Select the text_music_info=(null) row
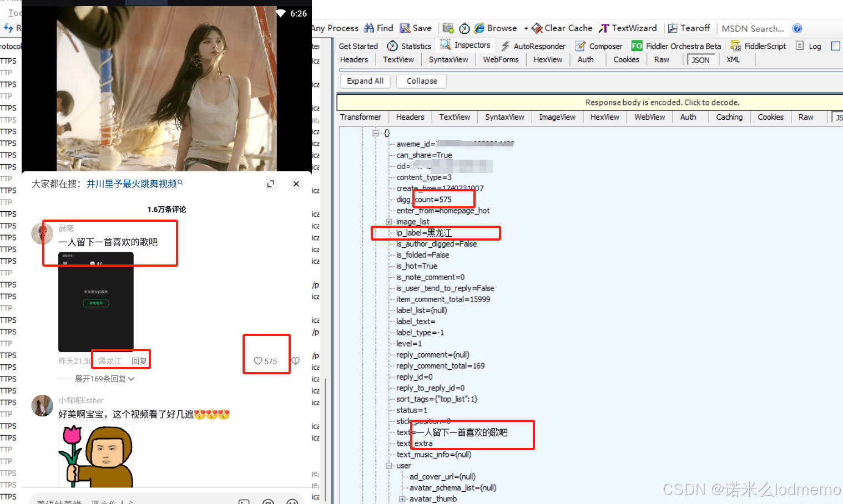Image resolution: width=843 pixels, height=504 pixels. [434, 455]
